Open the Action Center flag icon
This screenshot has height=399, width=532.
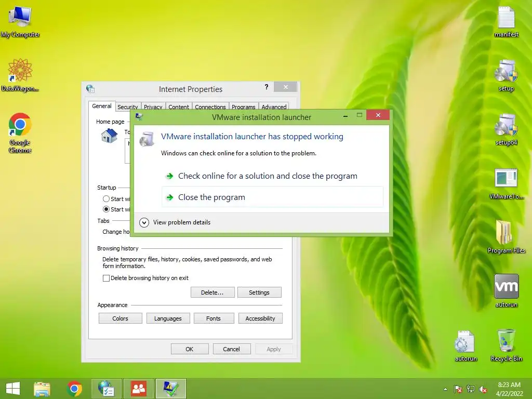[458, 389]
